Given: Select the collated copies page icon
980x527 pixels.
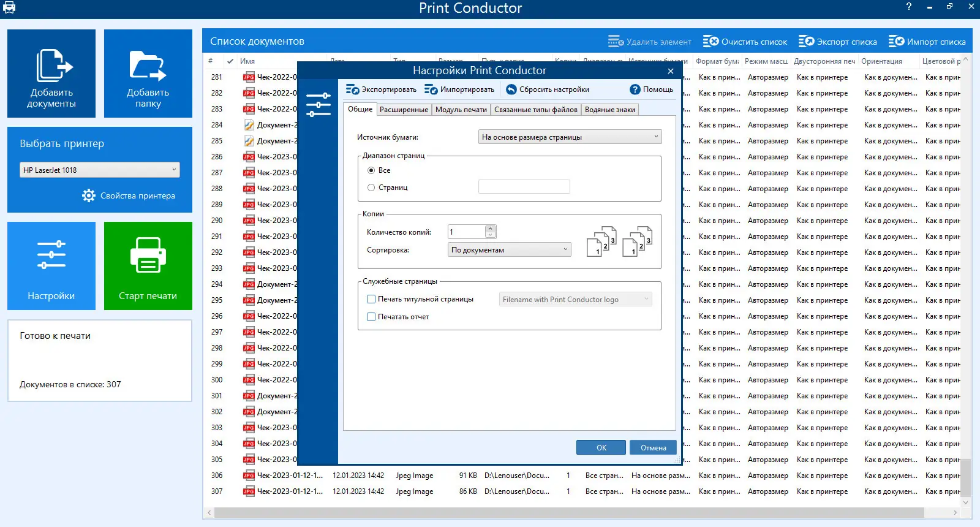Looking at the screenshot, I should coord(601,241).
